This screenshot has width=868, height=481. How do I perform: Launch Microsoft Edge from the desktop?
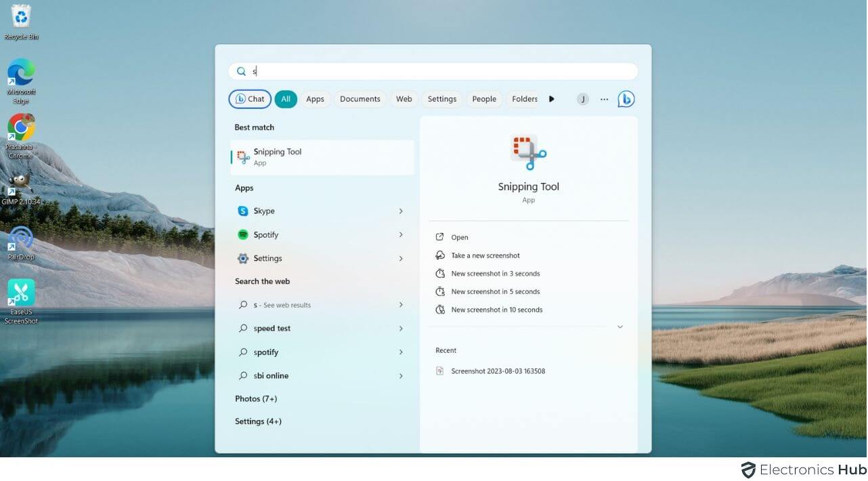pyautogui.click(x=21, y=73)
